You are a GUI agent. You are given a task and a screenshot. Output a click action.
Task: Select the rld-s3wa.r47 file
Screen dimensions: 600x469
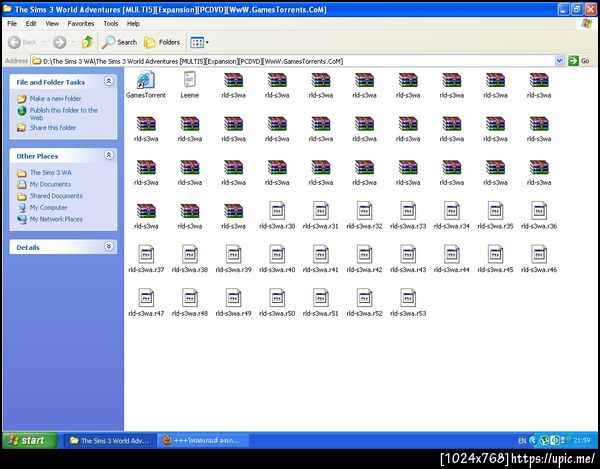point(146,303)
